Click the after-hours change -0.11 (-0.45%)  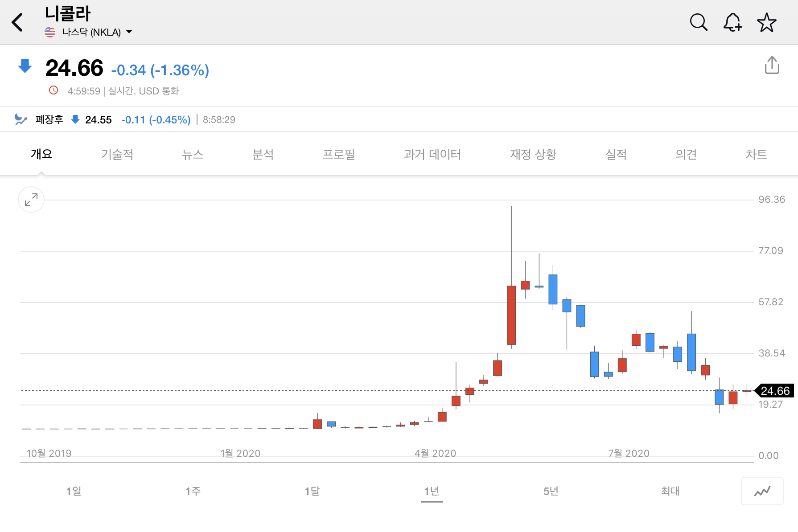(x=156, y=120)
